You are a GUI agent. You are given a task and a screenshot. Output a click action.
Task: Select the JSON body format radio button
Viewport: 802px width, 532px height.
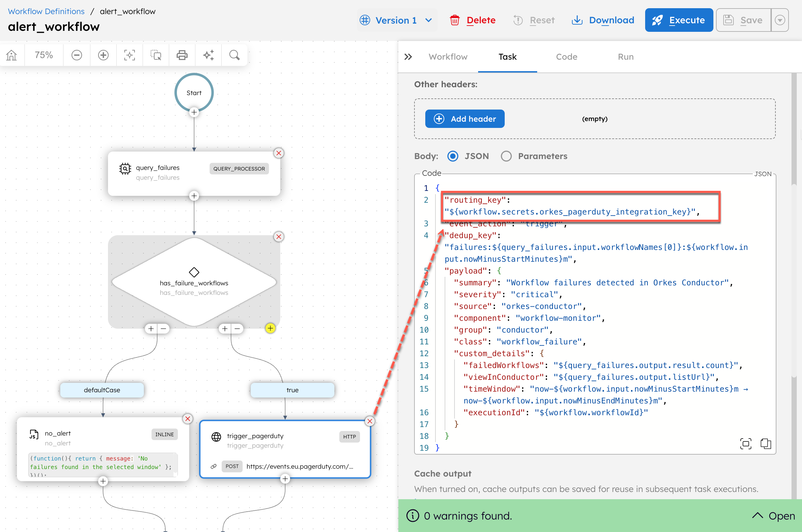point(453,156)
